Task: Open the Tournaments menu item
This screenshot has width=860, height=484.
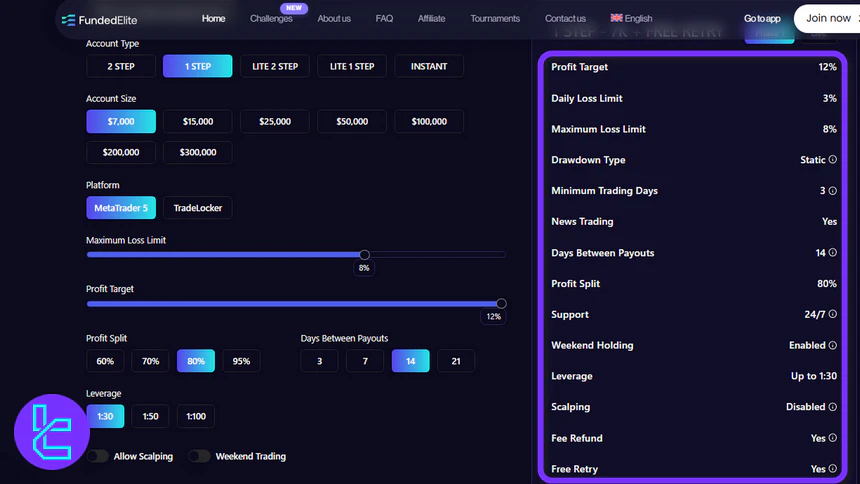Action: tap(495, 18)
